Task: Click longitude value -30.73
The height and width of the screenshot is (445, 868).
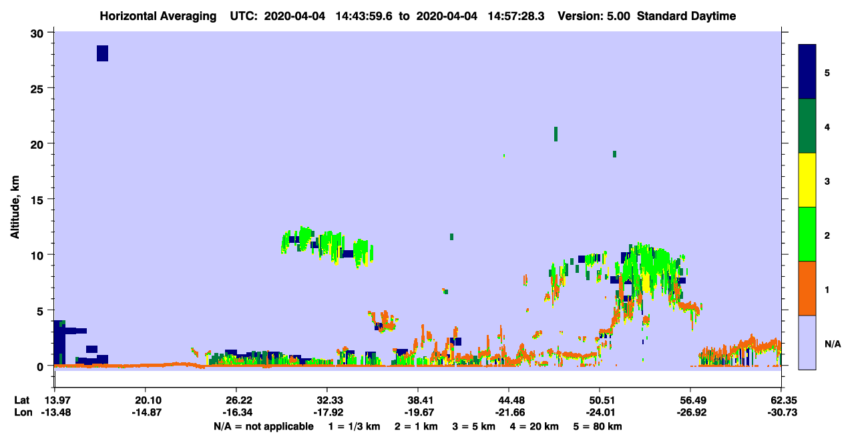Action: [781, 413]
